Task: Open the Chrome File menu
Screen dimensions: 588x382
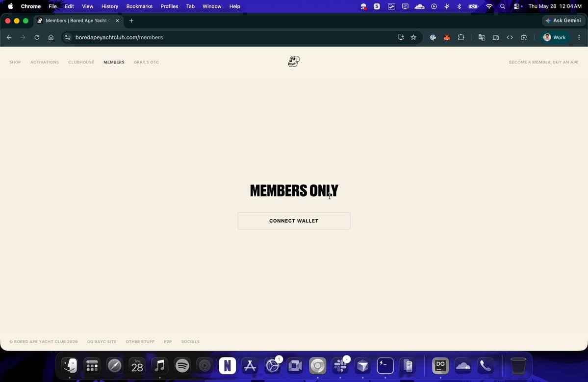Action: click(x=52, y=6)
